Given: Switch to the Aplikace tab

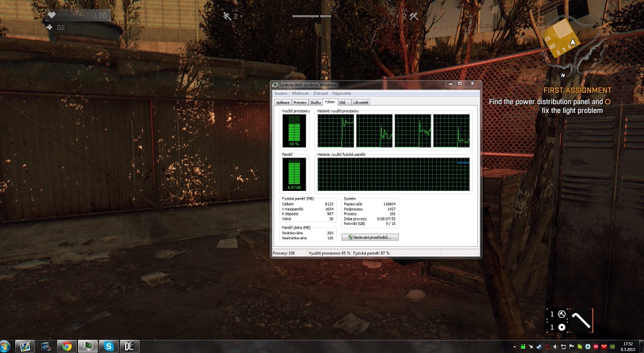Looking at the screenshot, I should pos(282,102).
